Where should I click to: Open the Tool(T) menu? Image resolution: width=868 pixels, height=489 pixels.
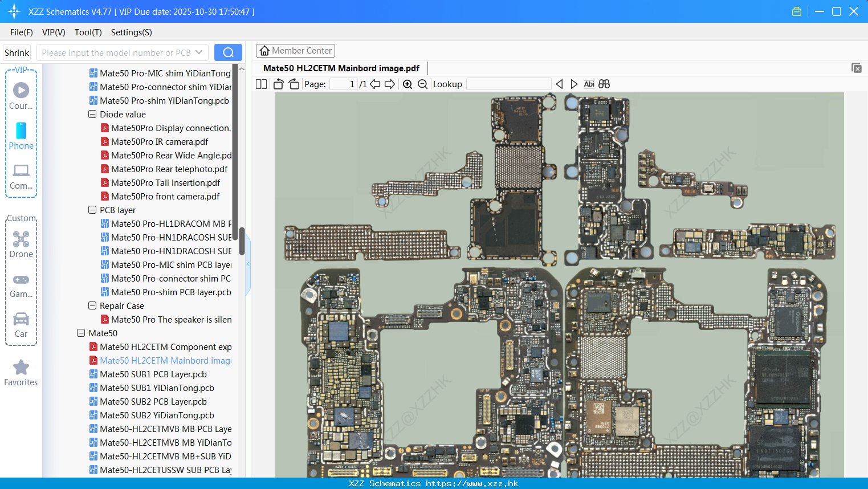(88, 32)
